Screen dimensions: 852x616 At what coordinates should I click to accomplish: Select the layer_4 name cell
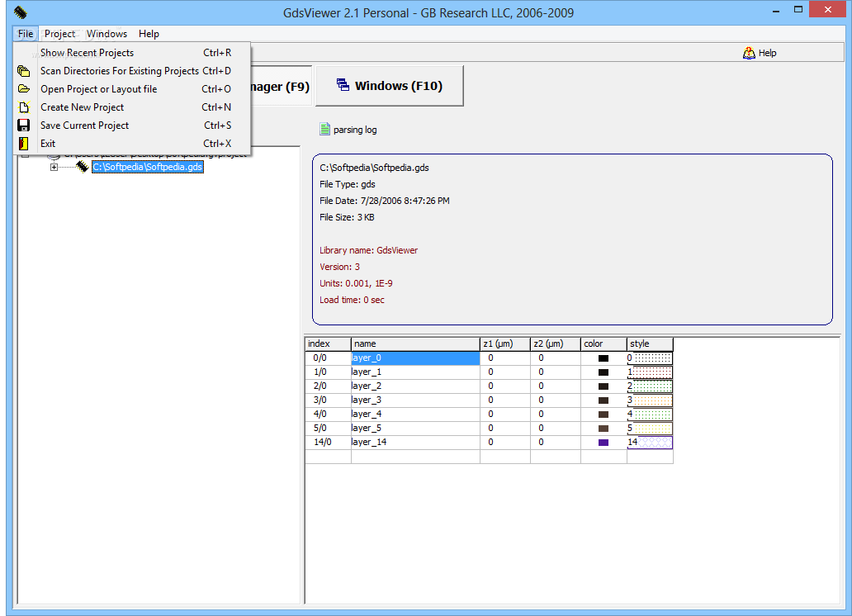tap(415, 415)
